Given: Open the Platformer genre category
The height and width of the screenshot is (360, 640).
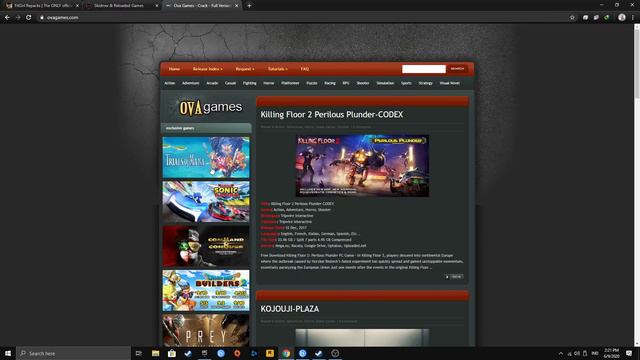Looking at the screenshot, I should [290, 83].
